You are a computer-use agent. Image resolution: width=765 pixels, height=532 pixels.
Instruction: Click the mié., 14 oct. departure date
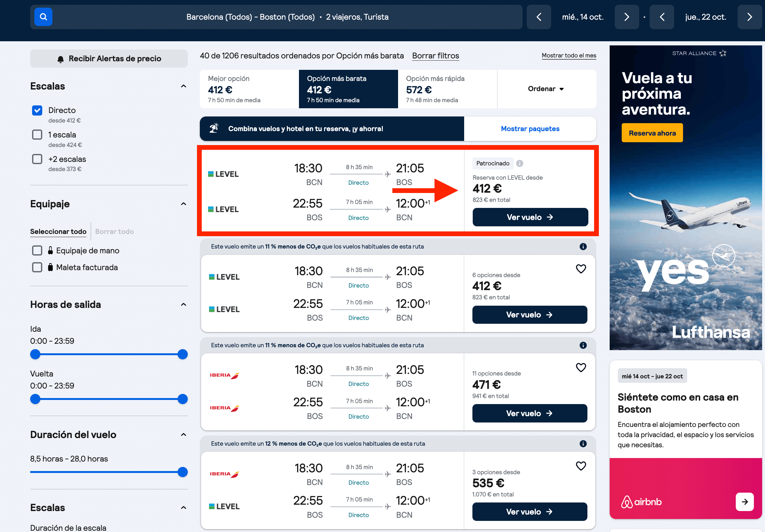coord(583,17)
